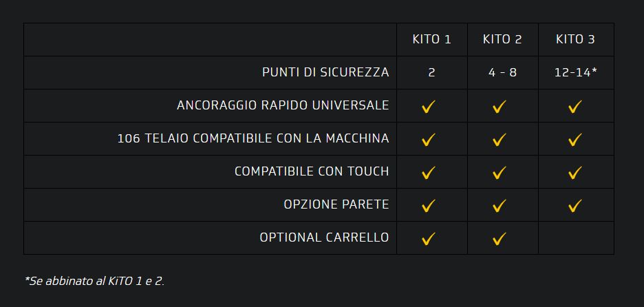Viewport: 644px width, 307px height.
Task: Click the Compatibile con Touch label
Action: tap(312, 171)
